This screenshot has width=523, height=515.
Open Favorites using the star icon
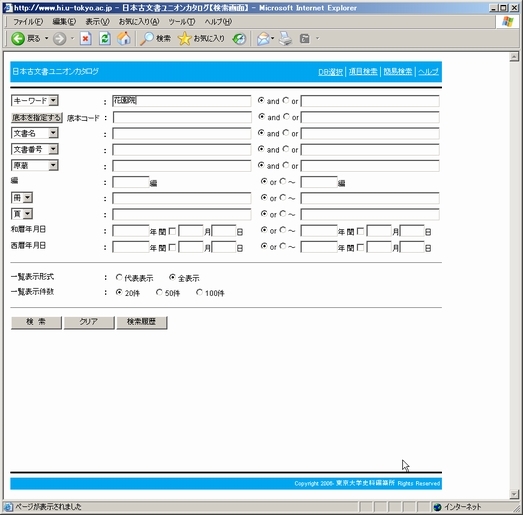pos(184,39)
